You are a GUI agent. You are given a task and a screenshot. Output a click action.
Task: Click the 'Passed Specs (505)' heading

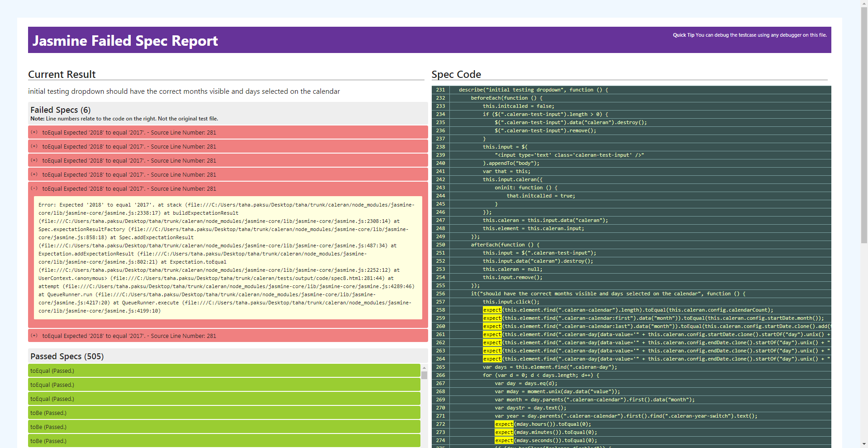(67, 356)
